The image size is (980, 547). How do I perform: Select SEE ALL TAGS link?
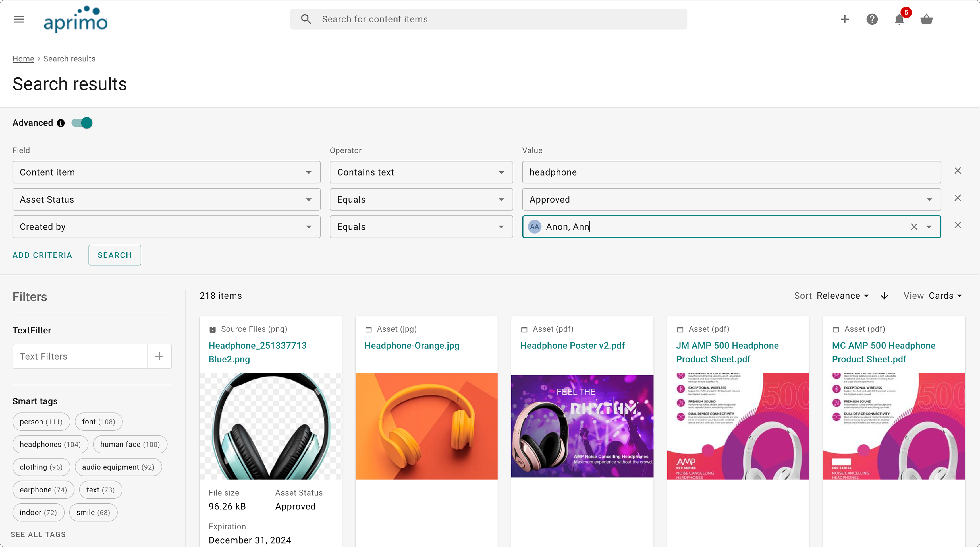click(x=38, y=534)
